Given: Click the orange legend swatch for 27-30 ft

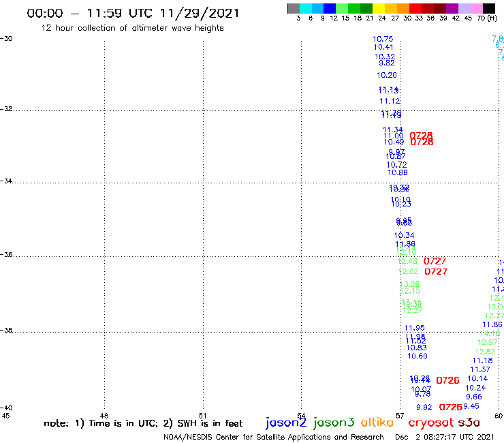Looking at the screenshot, I should pyautogui.click(x=403, y=8).
